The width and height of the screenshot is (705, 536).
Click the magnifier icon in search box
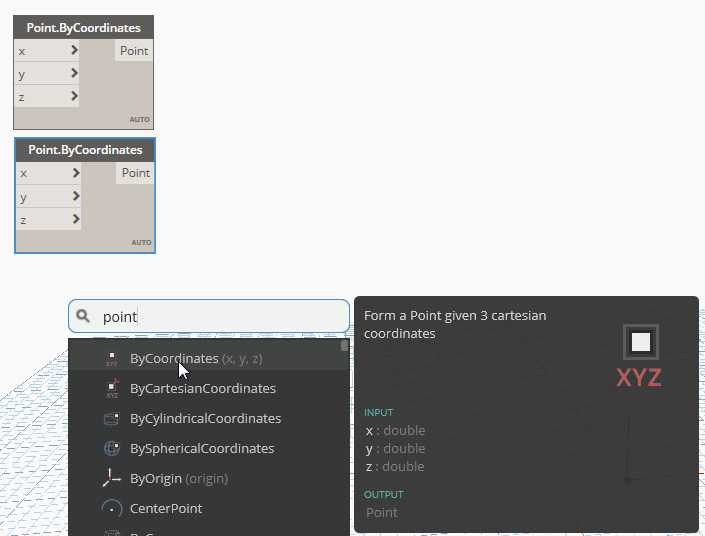tap(84, 316)
